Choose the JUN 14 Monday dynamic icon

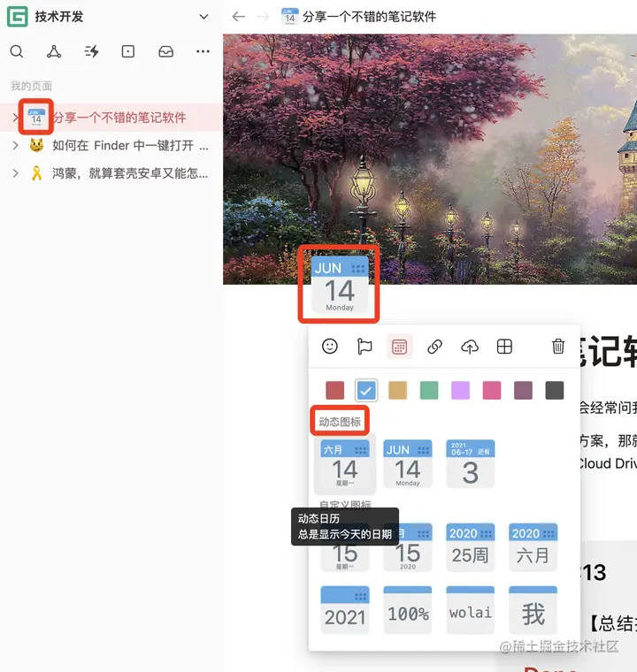click(408, 464)
